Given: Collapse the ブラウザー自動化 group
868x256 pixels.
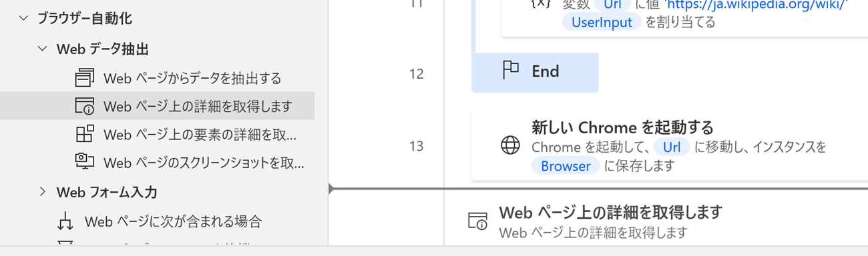Looking at the screenshot, I should coord(24,19).
